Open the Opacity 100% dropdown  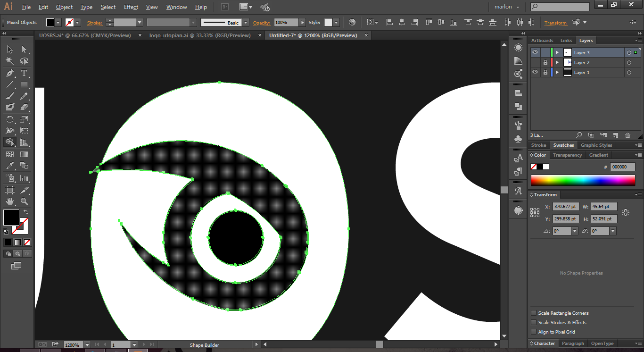pyautogui.click(x=302, y=23)
